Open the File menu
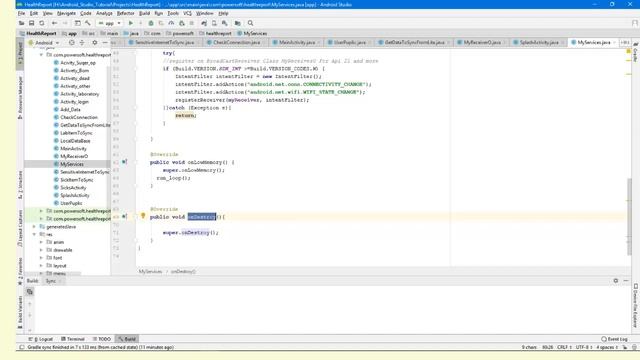 click(21, 13)
